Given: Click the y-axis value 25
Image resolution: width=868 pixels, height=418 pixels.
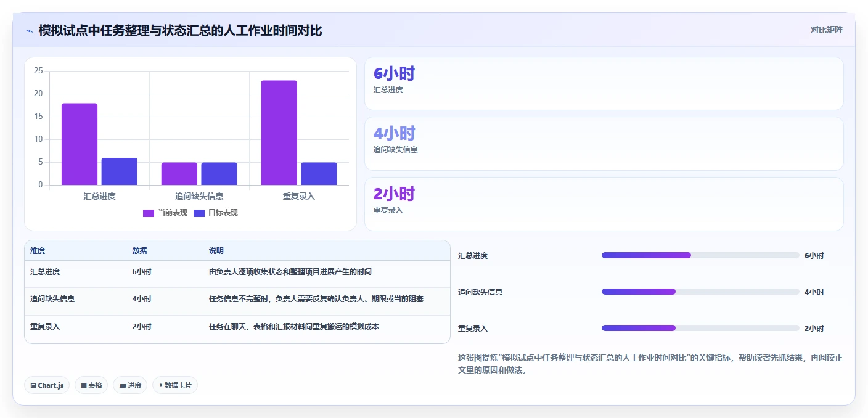Looking at the screenshot, I should click(38, 71).
